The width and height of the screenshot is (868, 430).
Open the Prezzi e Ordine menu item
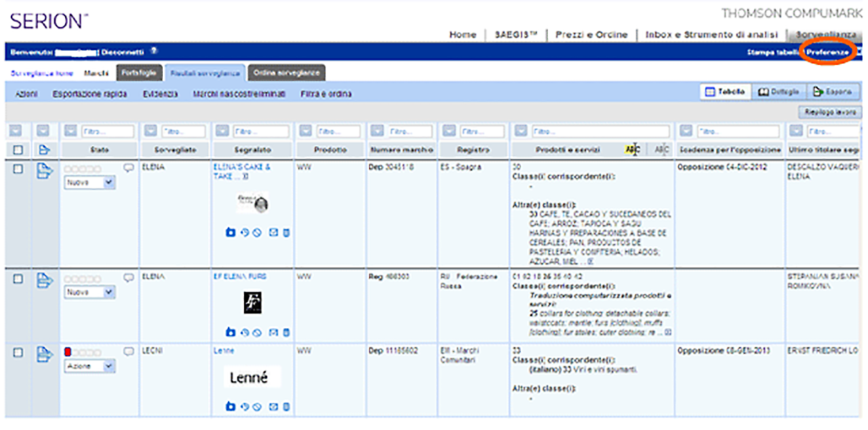(x=592, y=35)
